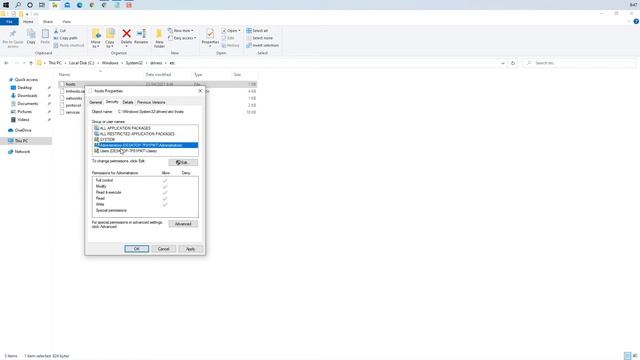Switch to the View ribbon tab

(67, 22)
